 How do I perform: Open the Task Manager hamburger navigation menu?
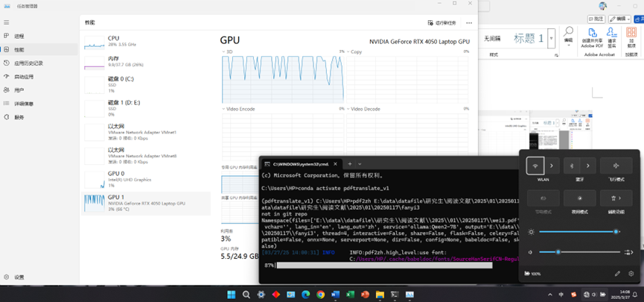(x=6, y=22)
